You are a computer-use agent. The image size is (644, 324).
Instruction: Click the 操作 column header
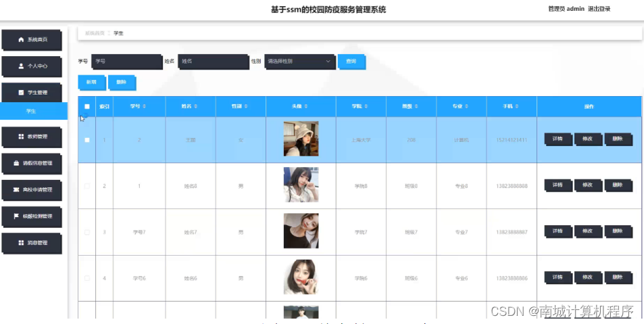[589, 106]
